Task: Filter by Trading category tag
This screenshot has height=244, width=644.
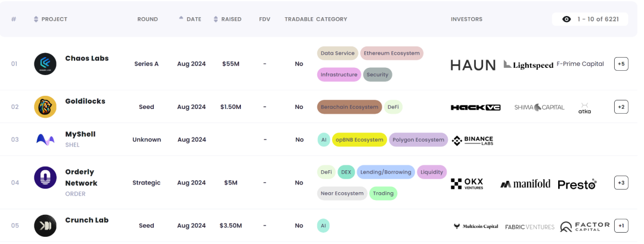Action: click(383, 193)
